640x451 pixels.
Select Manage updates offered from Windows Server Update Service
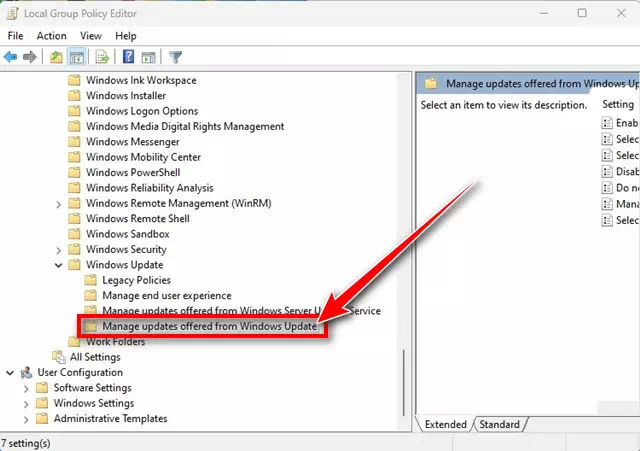pos(241,311)
